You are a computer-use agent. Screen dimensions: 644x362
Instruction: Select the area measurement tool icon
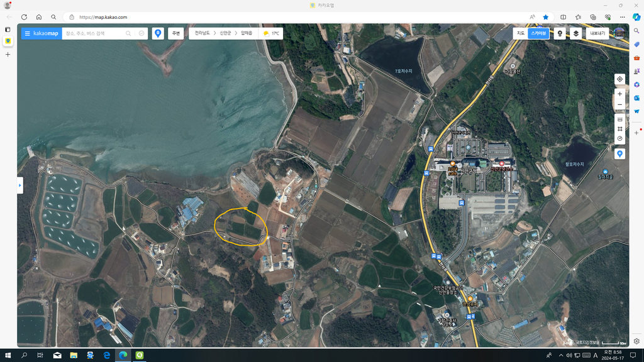coord(619,129)
